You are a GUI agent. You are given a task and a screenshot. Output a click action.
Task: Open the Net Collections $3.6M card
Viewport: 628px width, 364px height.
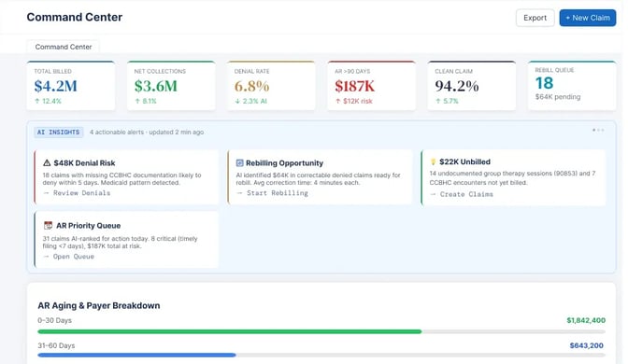pyautogui.click(x=171, y=86)
